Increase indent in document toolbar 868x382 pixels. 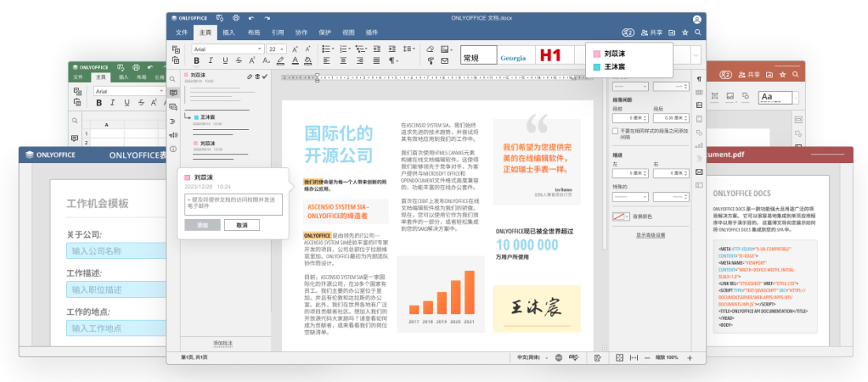[x=392, y=49]
